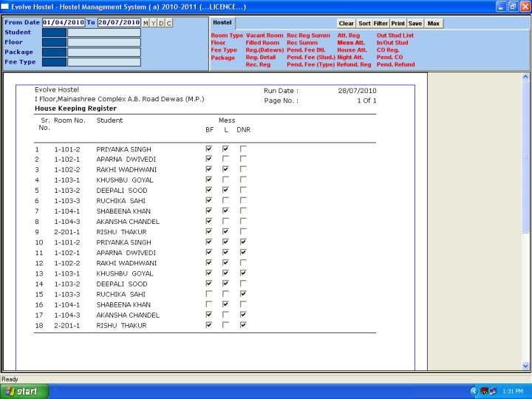Click the Fee Type name field

click(104, 62)
